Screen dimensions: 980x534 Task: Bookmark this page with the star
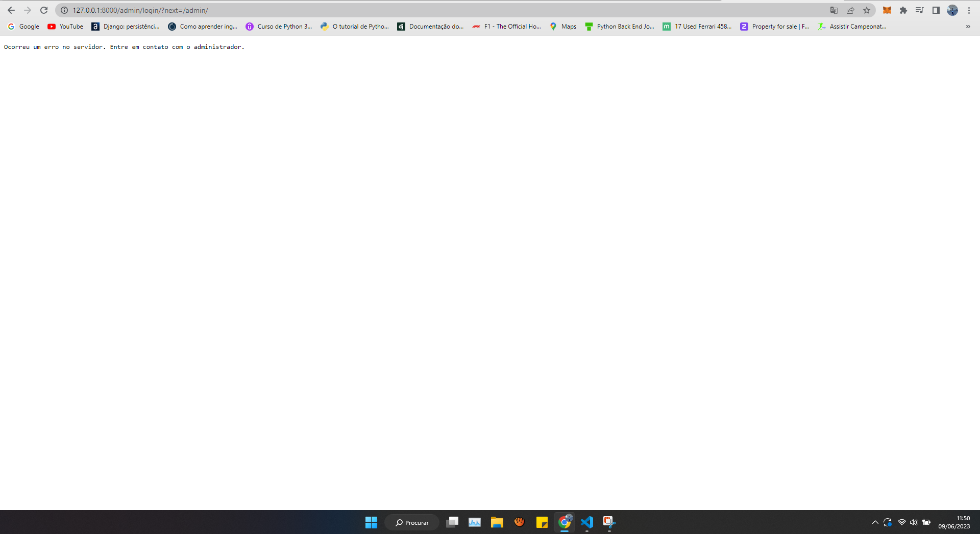(x=867, y=10)
